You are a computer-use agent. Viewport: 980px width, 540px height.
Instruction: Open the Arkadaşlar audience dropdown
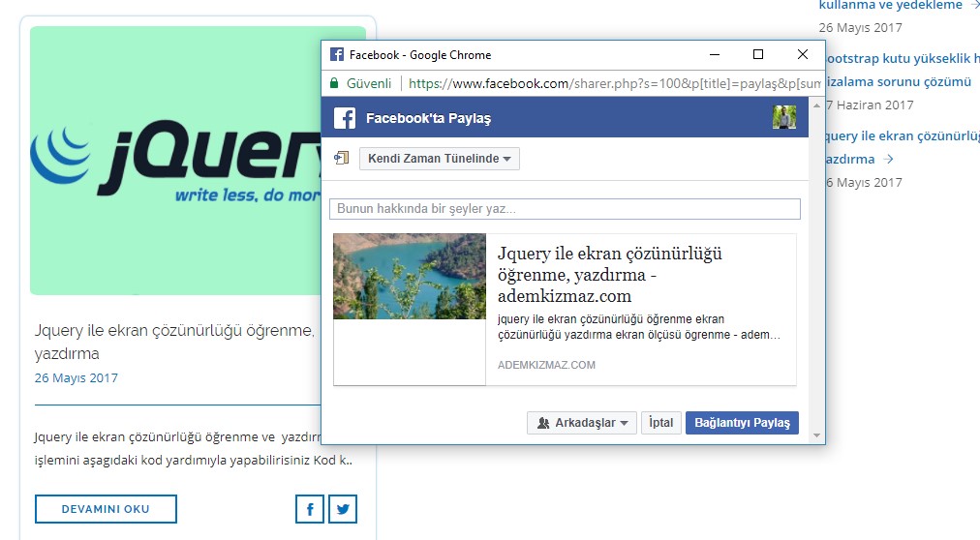(582, 423)
